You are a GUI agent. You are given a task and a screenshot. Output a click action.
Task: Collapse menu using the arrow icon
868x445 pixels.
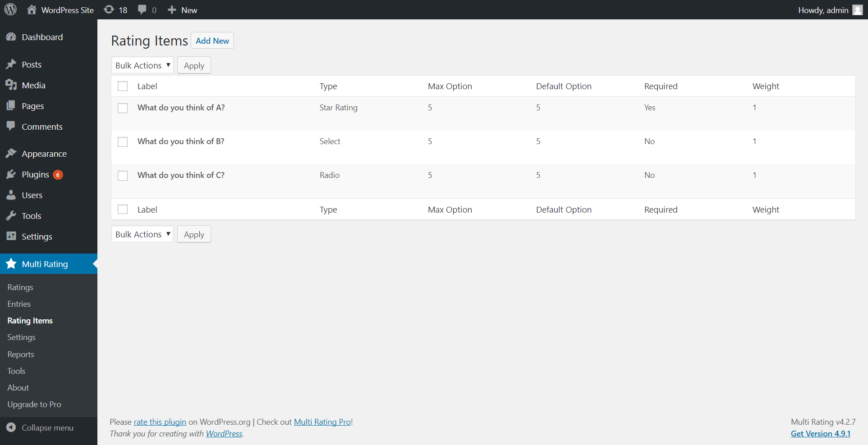click(x=11, y=427)
